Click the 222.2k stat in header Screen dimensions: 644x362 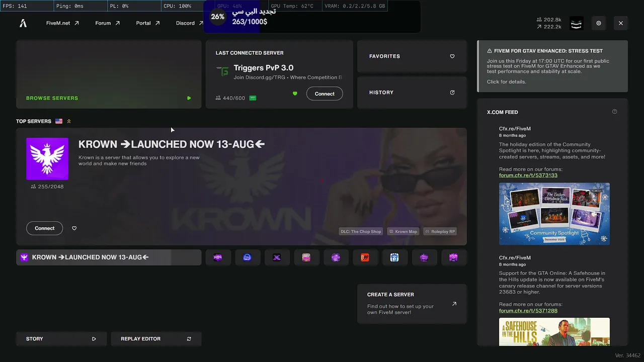pyautogui.click(x=549, y=27)
